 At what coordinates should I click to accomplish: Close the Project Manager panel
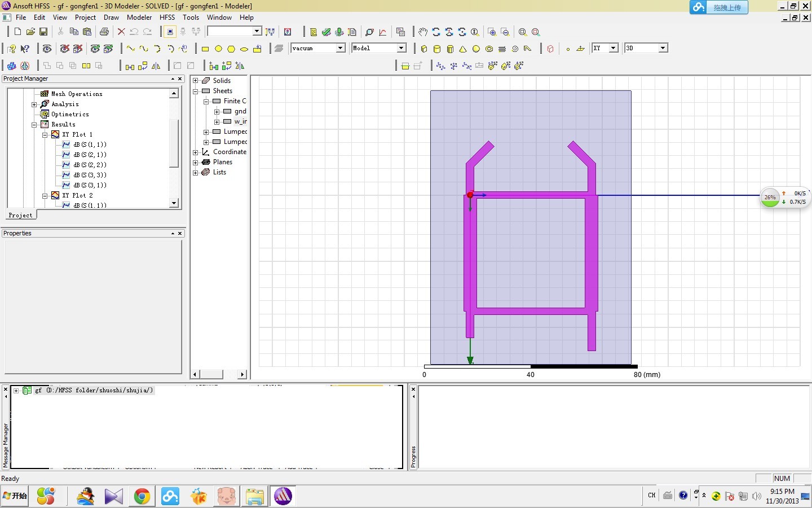180,79
